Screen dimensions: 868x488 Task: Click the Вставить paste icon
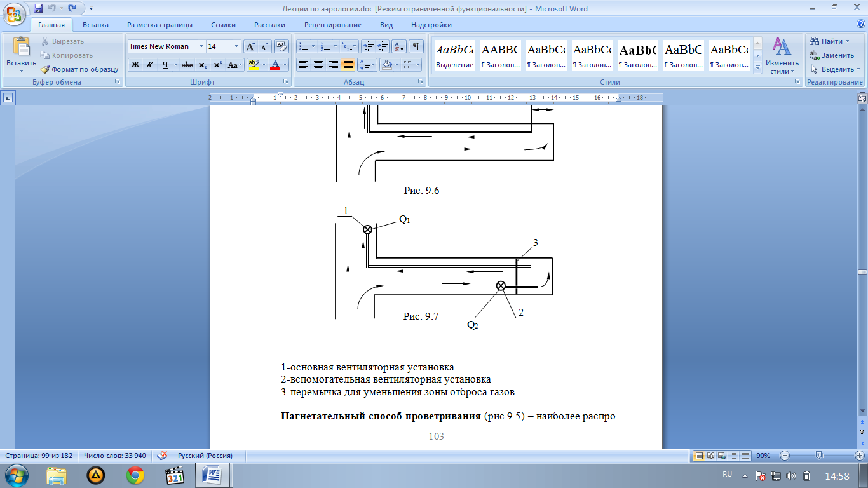pos(21,48)
